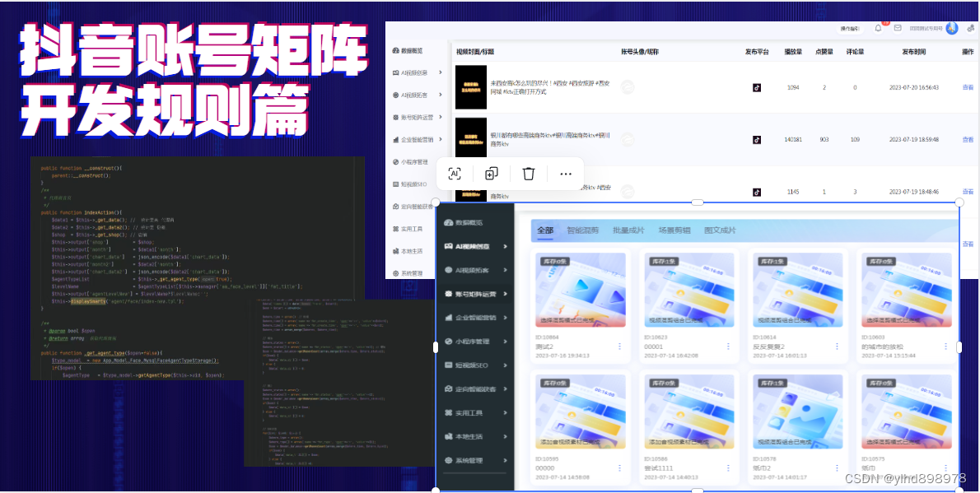Click code line public function indexAction()

pos(82,212)
